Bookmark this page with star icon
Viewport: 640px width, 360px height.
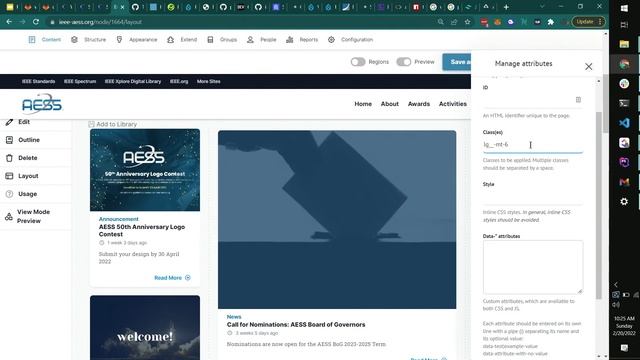tap(468, 22)
